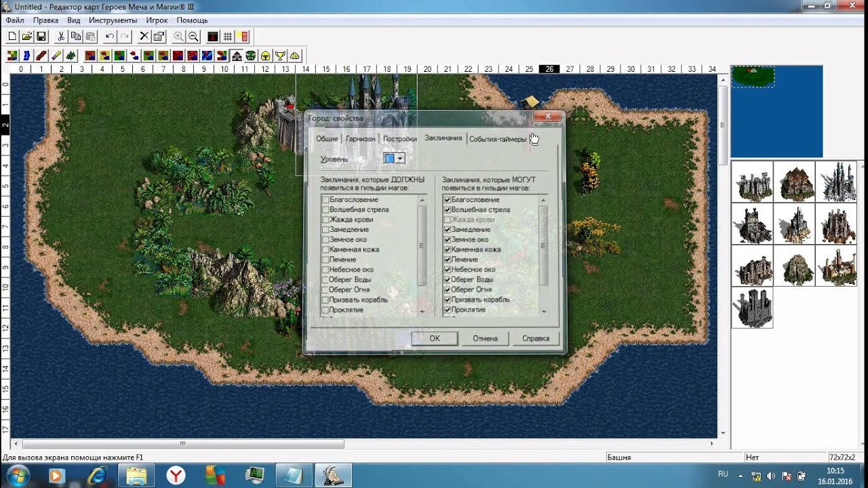Screen dimensions: 868x488
Task: Select the eraser tool
Action: 56,56
